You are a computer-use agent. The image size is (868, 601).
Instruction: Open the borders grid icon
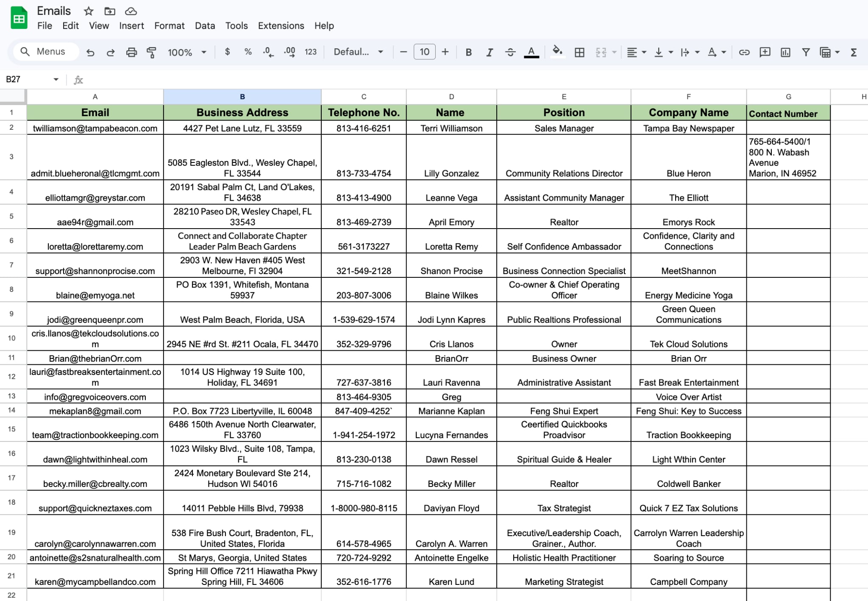point(579,52)
